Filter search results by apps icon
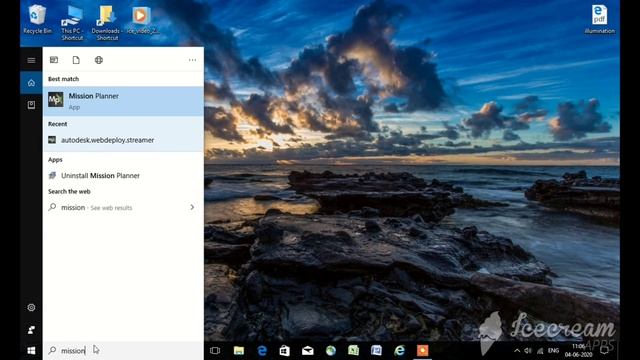 54,60
